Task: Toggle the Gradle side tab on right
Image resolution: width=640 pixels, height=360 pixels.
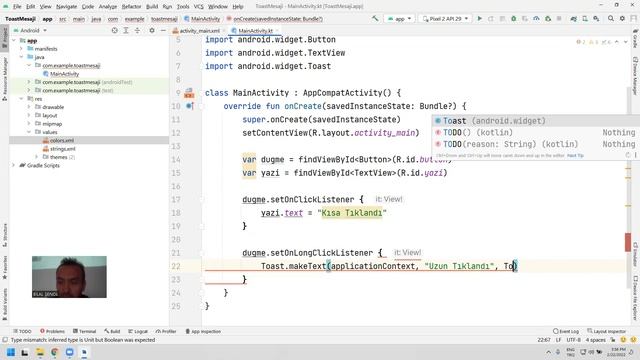Action: click(636, 38)
